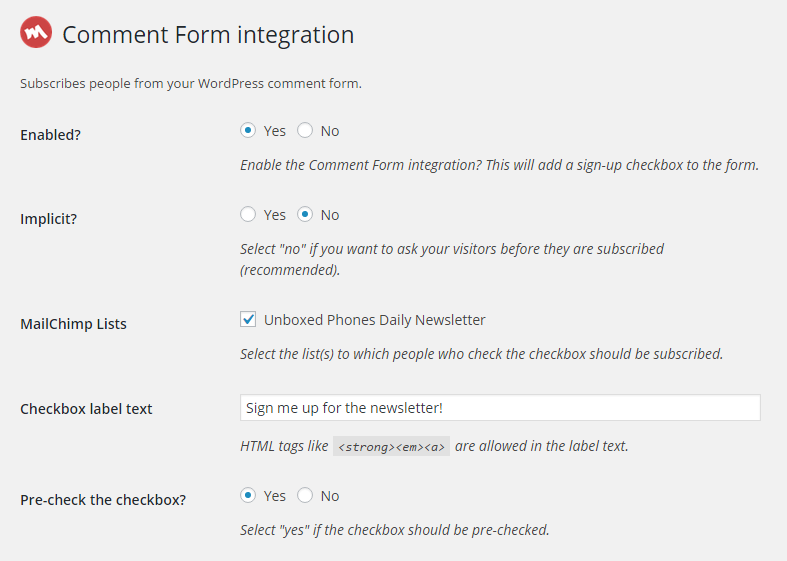Click the MailChimp Lists field label

[x=73, y=324]
